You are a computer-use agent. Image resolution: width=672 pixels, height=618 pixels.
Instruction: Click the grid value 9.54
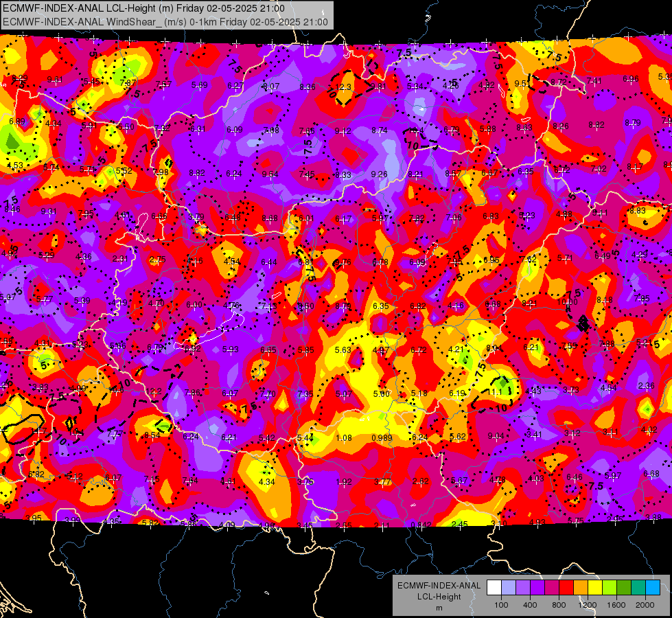coord(270,174)
